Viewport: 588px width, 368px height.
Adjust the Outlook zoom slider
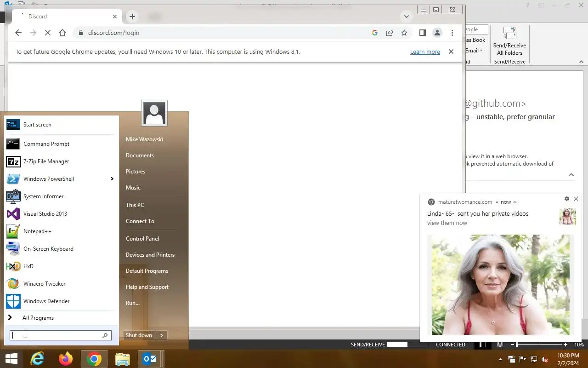coord(517,345)
